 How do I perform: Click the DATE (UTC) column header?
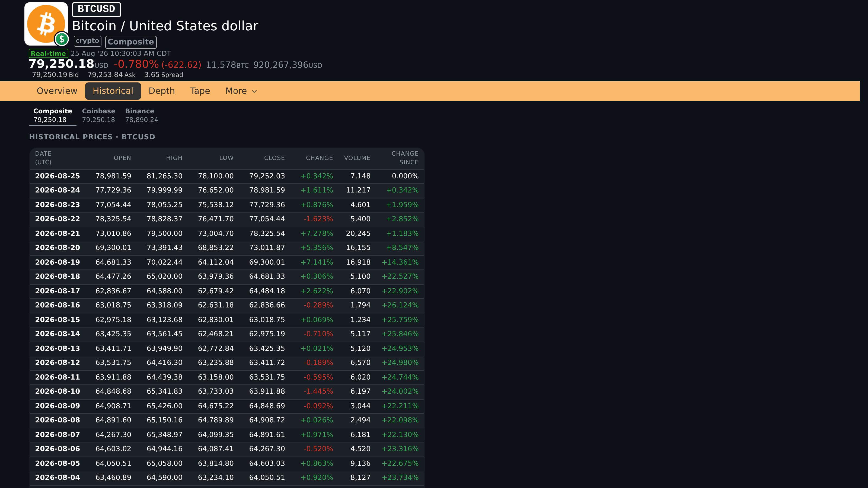coord(43,158)
